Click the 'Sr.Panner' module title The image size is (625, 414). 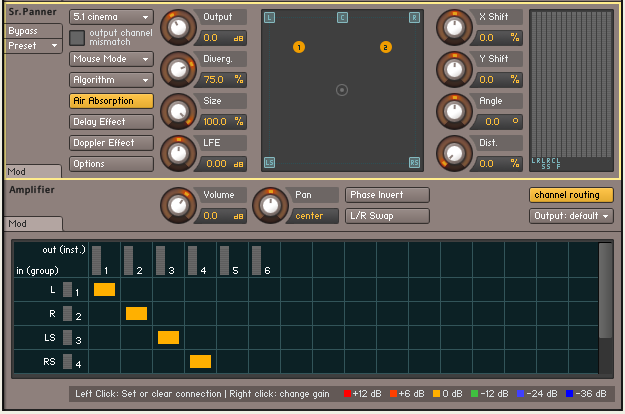(32, 12)
